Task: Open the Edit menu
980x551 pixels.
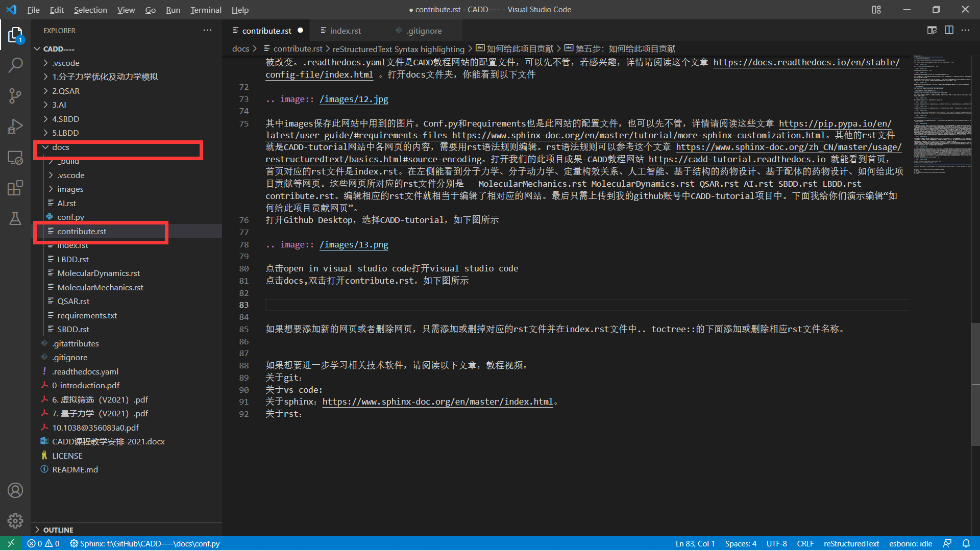Action: pos(57,10)
